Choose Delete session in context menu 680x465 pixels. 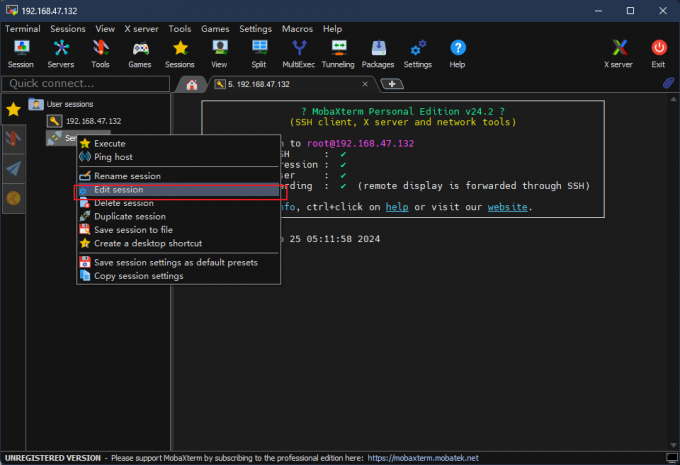178,203
